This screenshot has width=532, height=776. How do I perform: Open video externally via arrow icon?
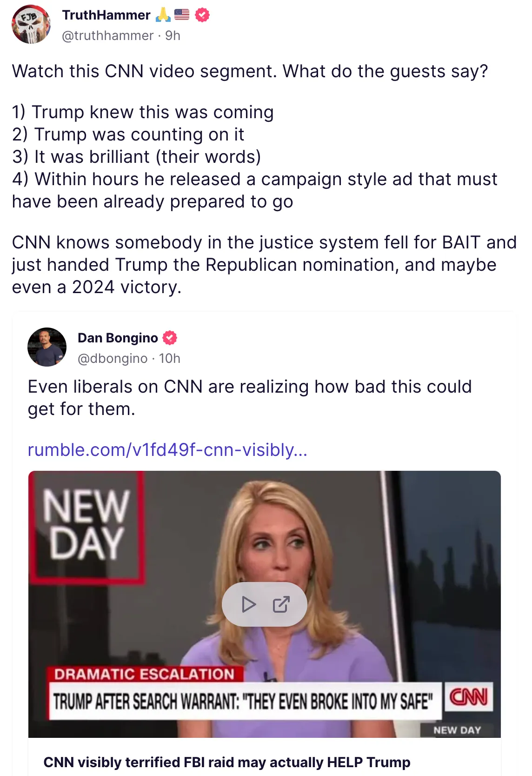point(281,604)
